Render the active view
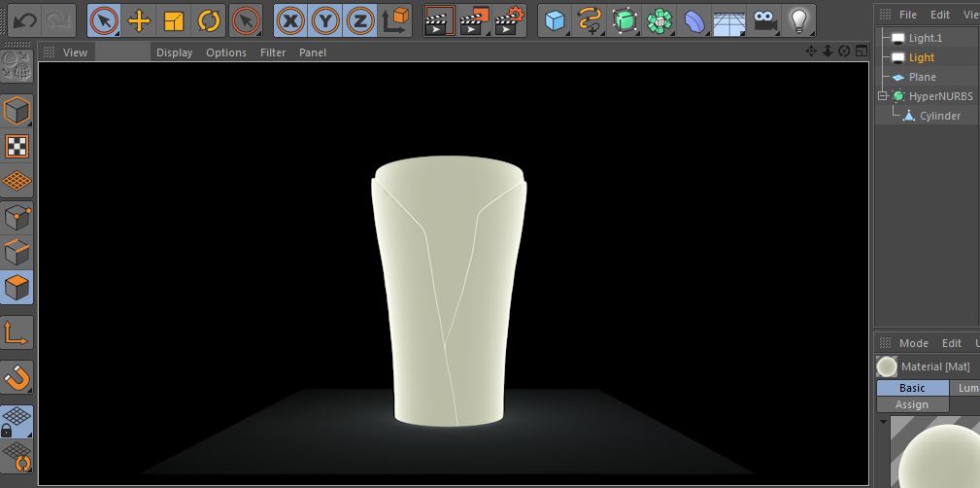Viewport: 980px width, 488px height. pyautogui.click(x=439, y=20)
